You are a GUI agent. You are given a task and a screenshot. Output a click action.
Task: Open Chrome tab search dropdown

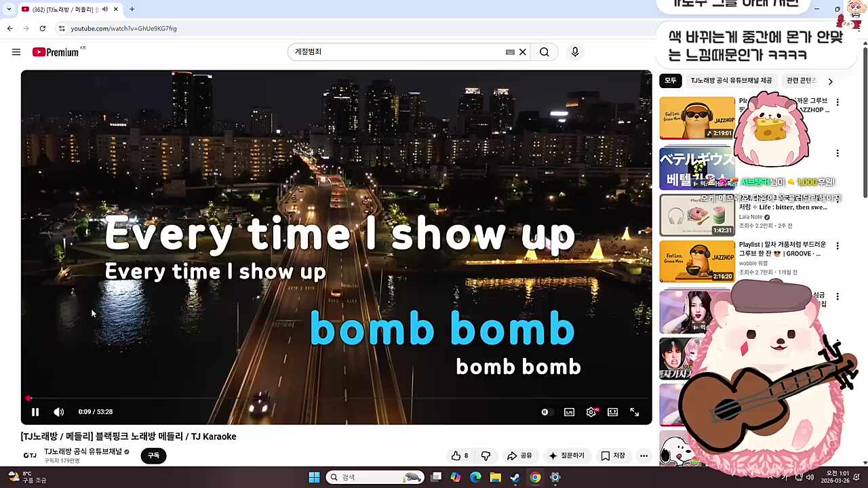9,9
